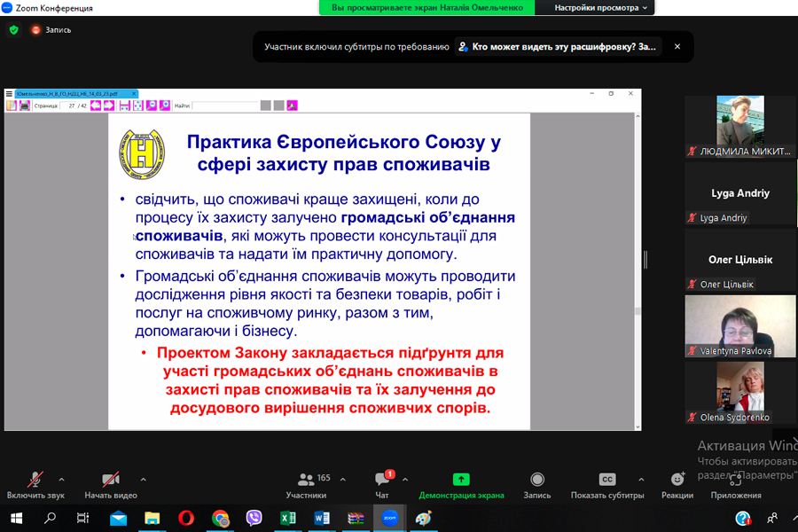Viewport: 798px width, 532px height.
Task: Click the fit width icon
Action: point(125,106)
